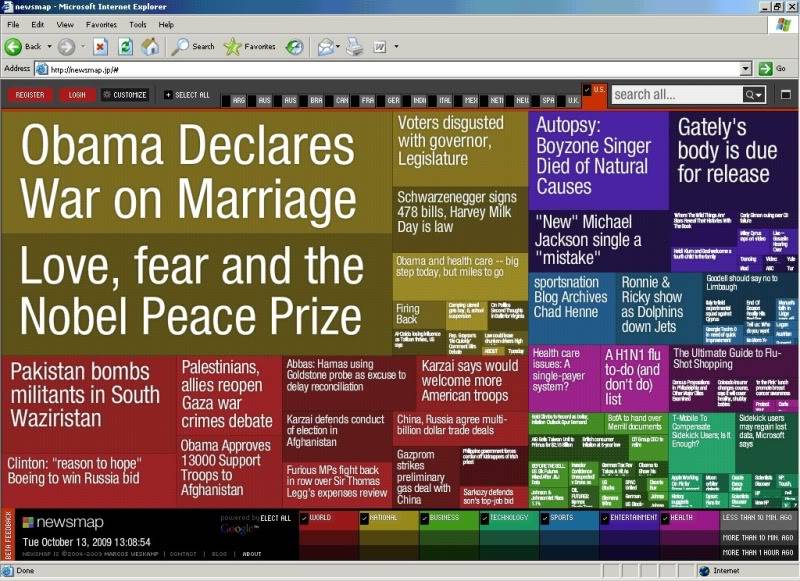Click the 'search all...' input field
800x581 pixels.
677,94
